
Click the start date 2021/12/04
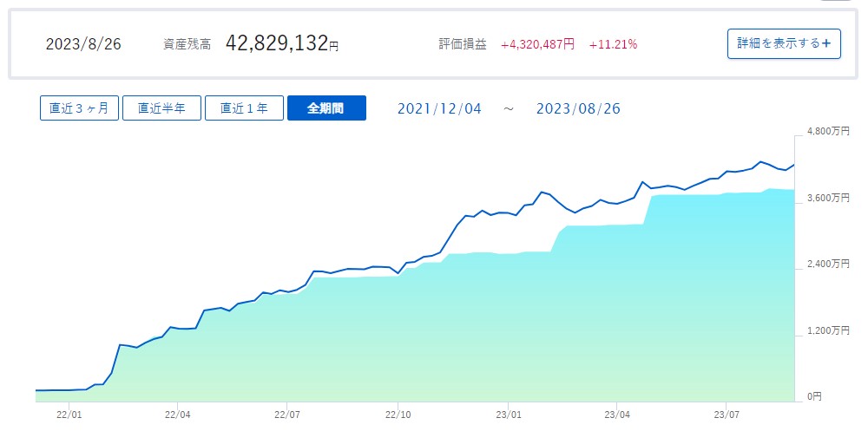pyautogui.click(x=437, y=108)
